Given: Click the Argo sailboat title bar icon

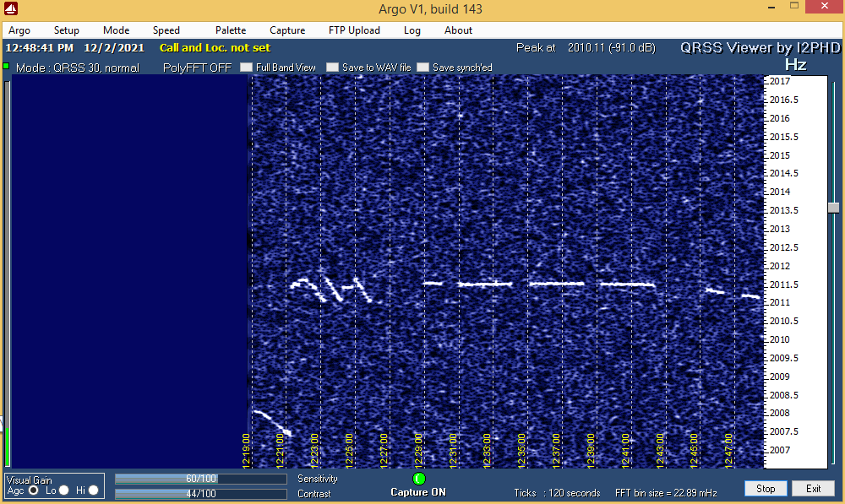Looking at the screenshot, I should [11, 8].
